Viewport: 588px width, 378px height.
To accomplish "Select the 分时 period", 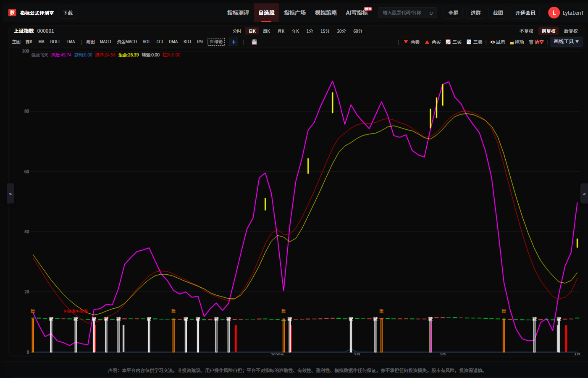I will [237, 31].
